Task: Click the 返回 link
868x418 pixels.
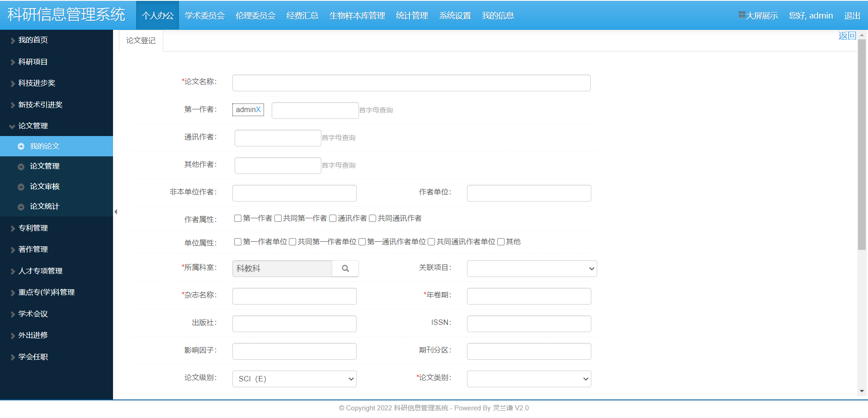Action: [847, 36]
